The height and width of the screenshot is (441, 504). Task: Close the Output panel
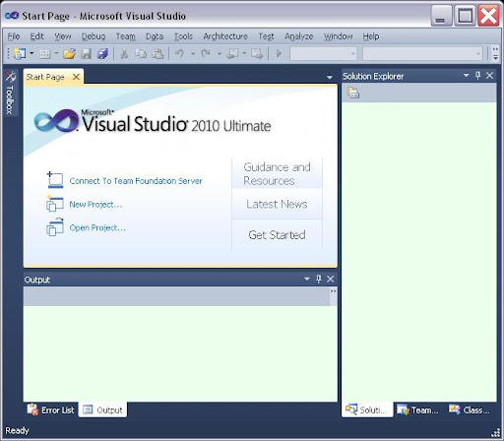point(331,279)
